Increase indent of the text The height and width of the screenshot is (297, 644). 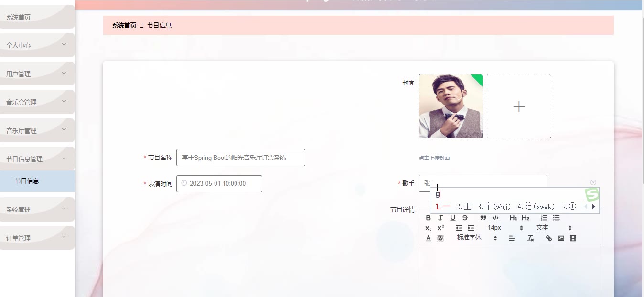(x=471, y=228)
